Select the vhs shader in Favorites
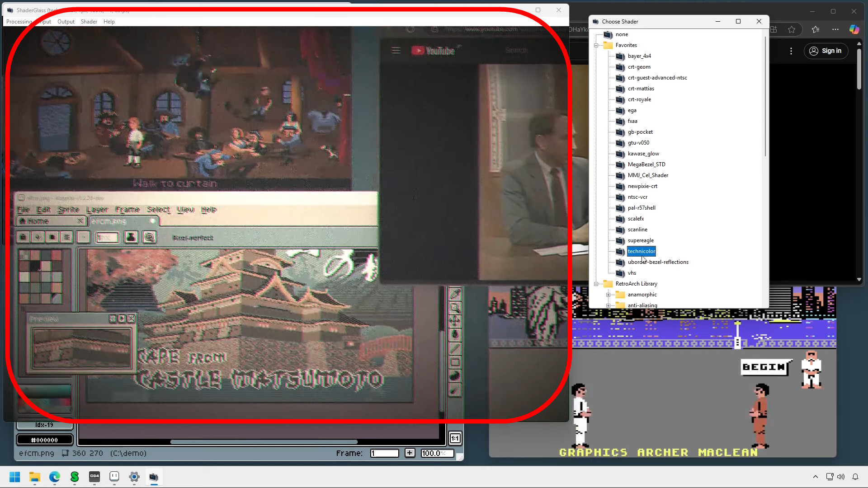 [632, 273]
